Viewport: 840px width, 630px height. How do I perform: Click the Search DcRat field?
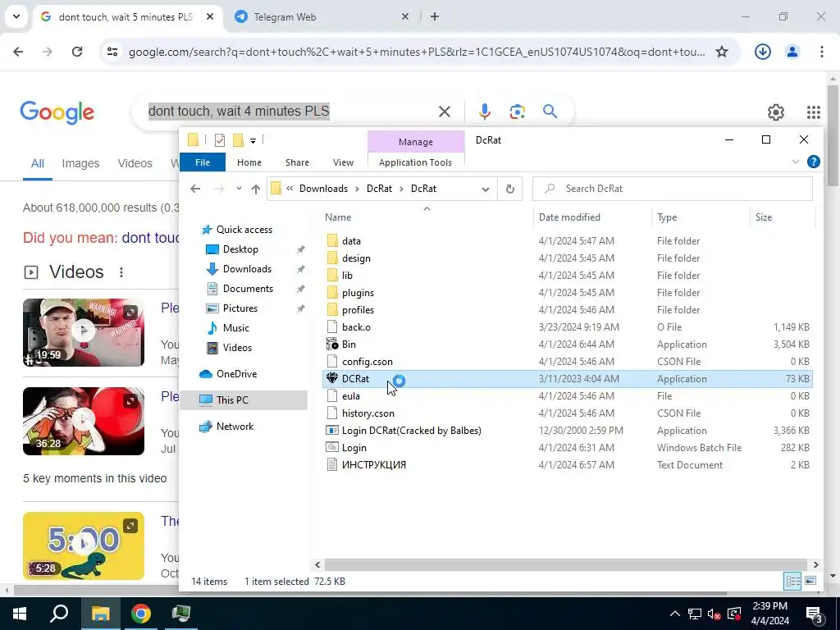click(x=673, y=189)
